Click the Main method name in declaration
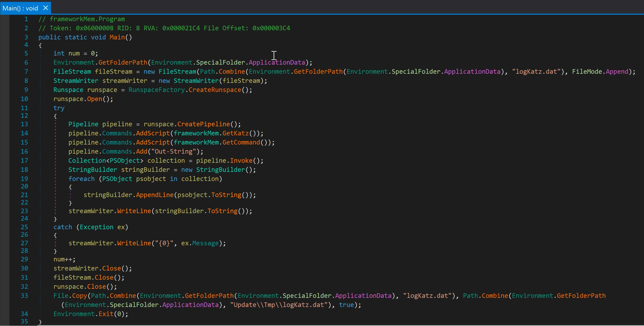 click(x=117, y=37)
